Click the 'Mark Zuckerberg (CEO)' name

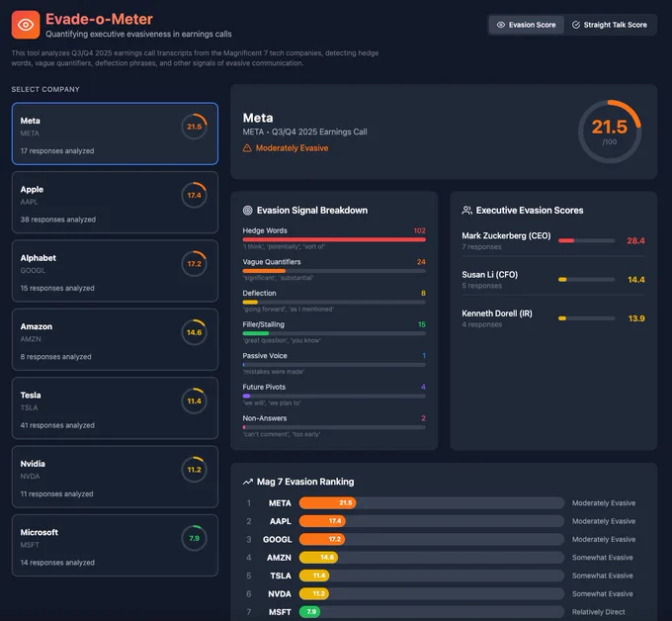[506, 236]
